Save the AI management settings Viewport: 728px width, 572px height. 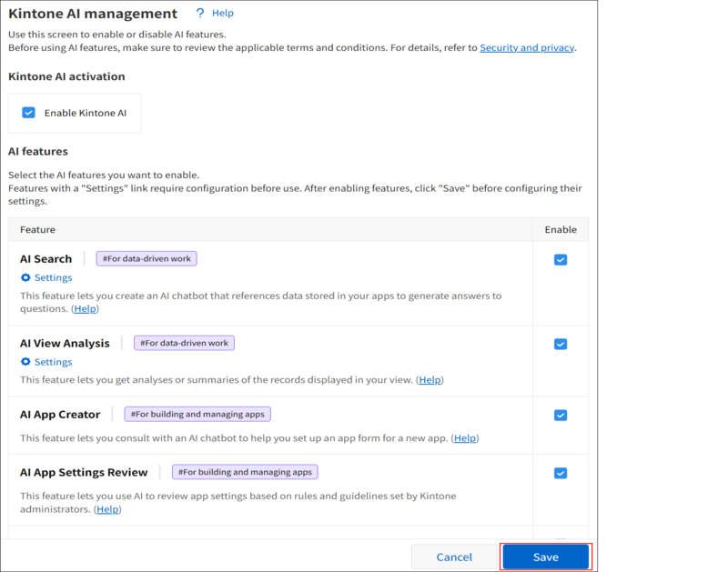point(545,557)
